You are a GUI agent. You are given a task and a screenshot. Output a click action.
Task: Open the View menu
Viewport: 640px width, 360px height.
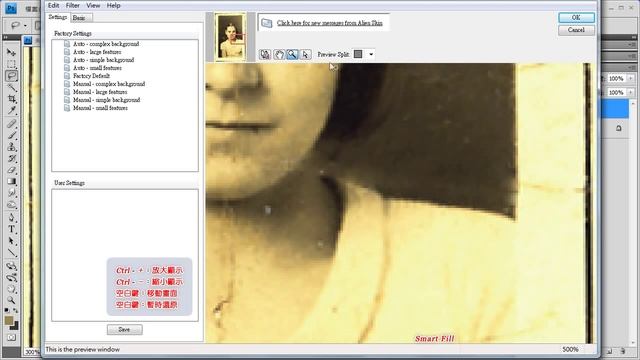[x=93, y=5]
